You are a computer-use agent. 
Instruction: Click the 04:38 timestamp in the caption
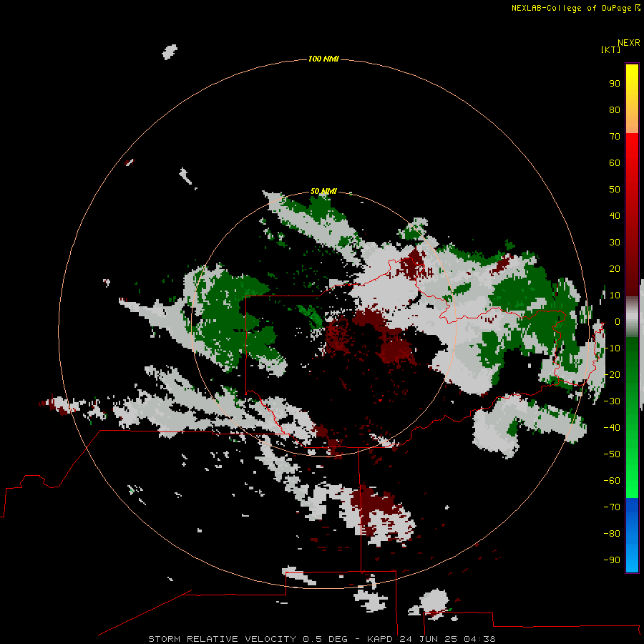click(479, 639)
